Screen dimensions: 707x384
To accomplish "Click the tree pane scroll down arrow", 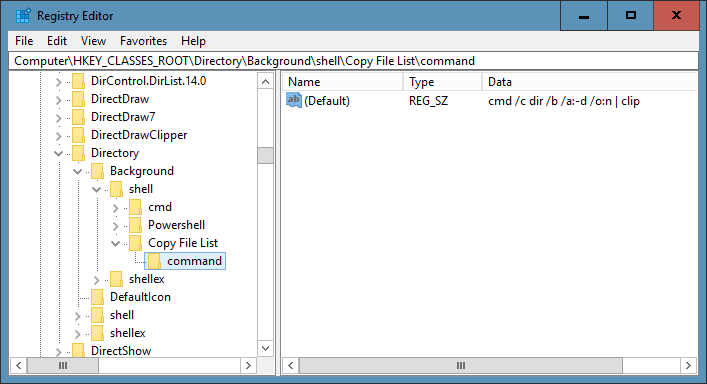I will pos(266,348).
